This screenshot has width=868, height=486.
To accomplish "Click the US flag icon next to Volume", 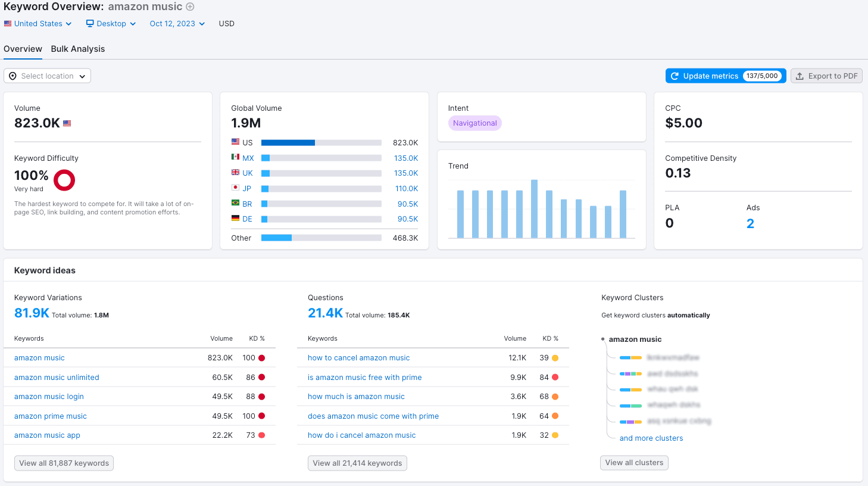I will 67,123.
